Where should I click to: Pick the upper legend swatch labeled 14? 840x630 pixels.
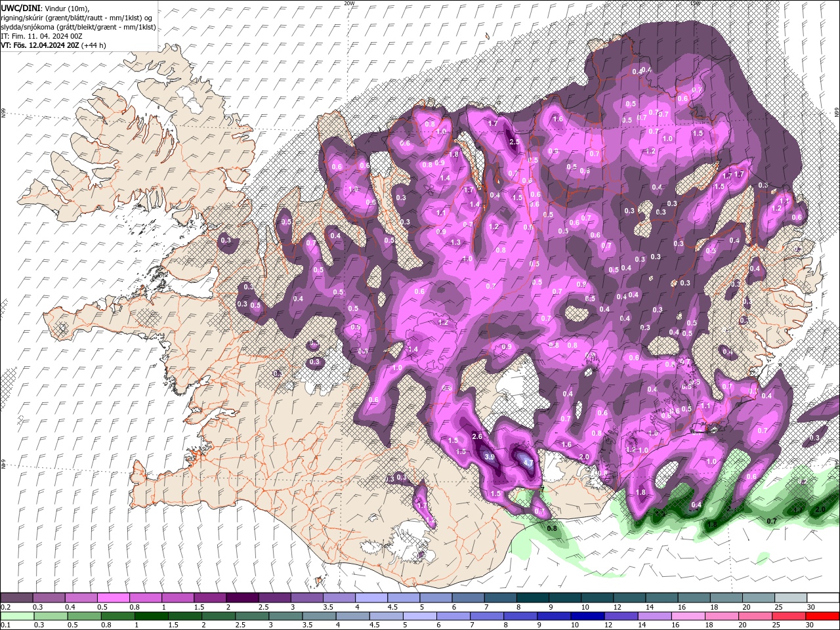click(661, 598)
